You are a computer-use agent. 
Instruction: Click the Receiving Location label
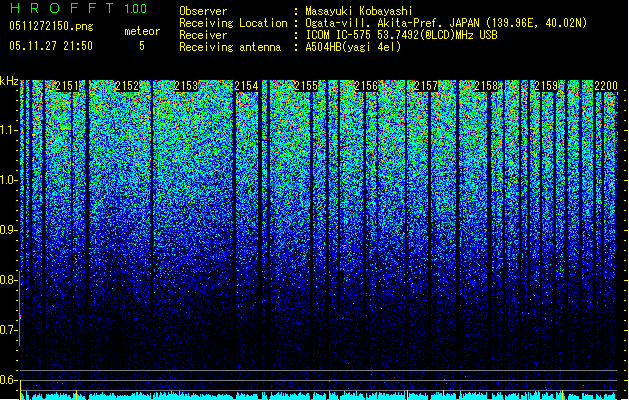233,23
